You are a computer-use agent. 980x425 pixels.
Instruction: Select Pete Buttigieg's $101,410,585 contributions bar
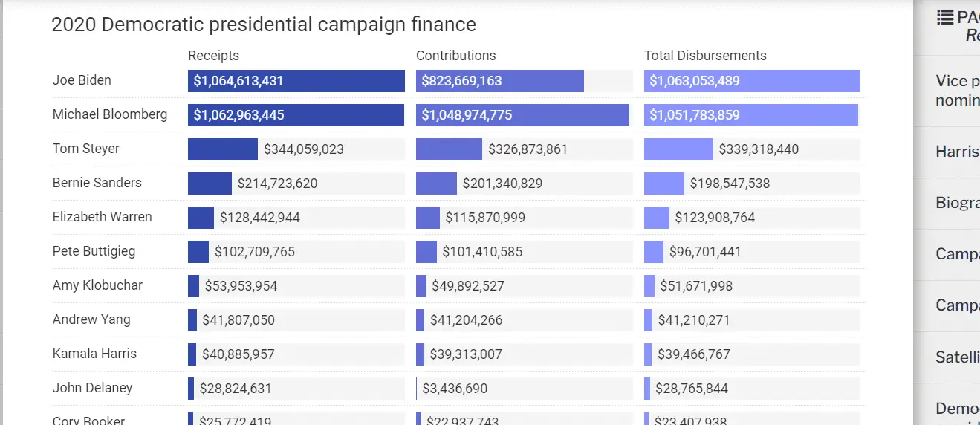pos(426,252)
